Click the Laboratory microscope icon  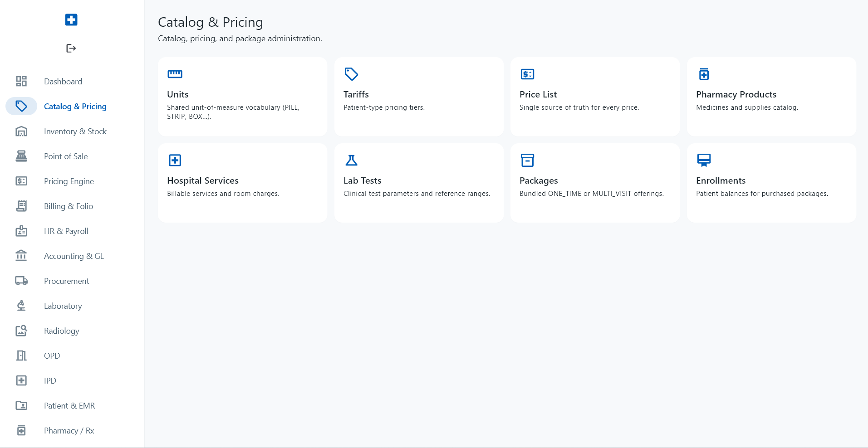(x=21, y=306)
